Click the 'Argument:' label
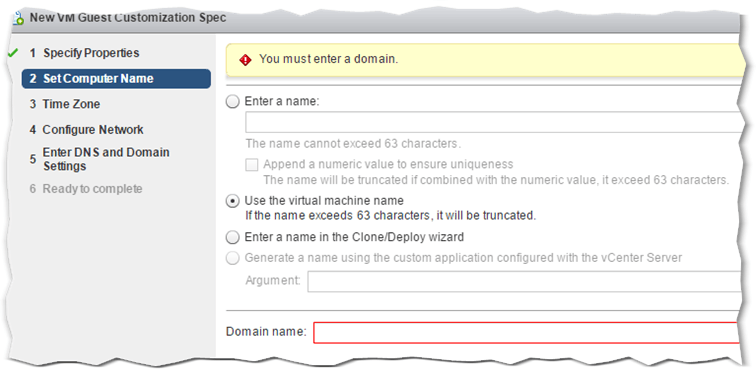Image resolution: width=756 pixels, height=376 pixels. pos(273,281)
